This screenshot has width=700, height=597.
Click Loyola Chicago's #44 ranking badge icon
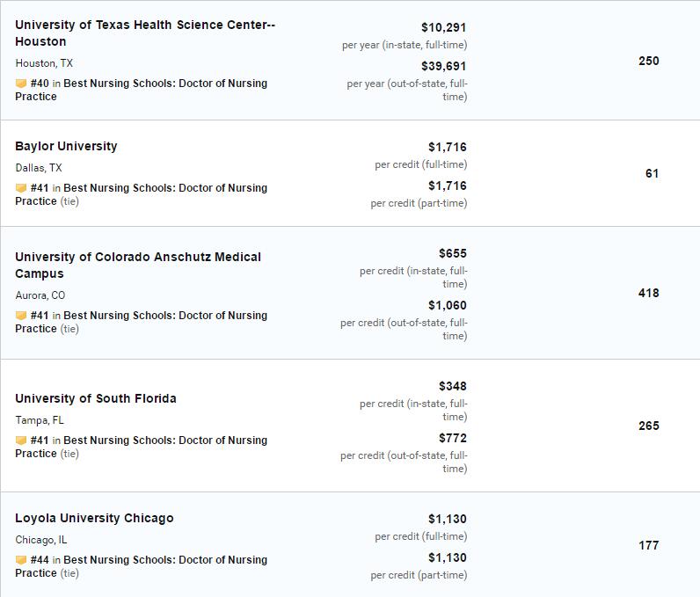click(21, 560)
